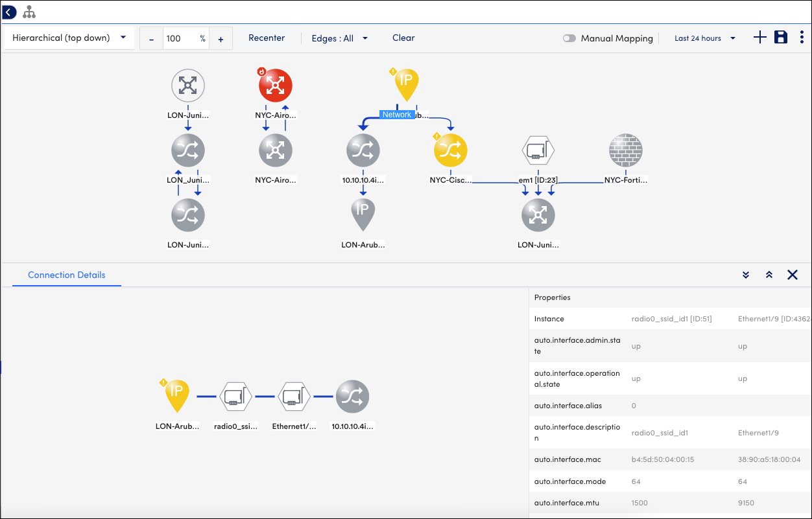Click the plus icon to add
The image size is (812, 519).
(759, 38)
